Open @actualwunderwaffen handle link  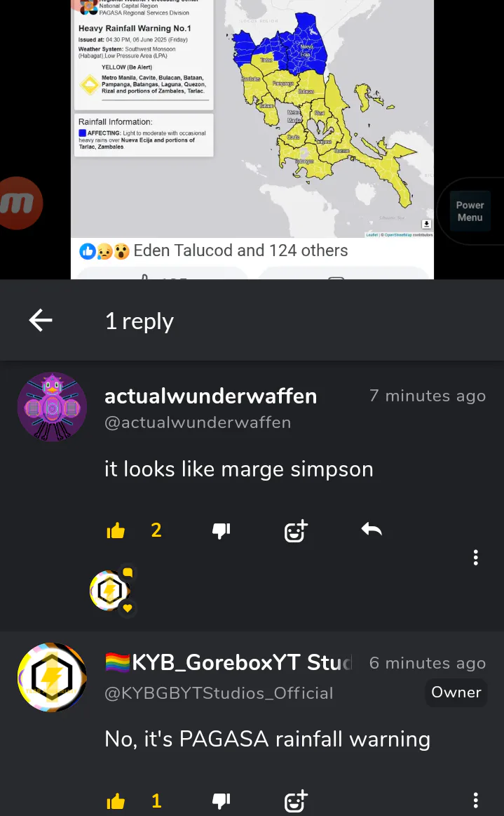tap(198, 422)
